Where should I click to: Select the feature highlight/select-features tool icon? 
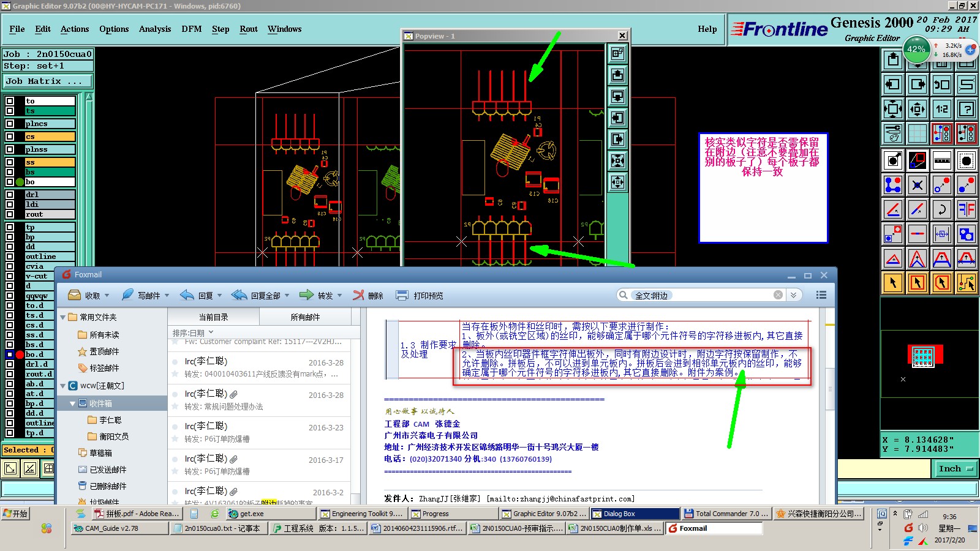[893, 160]
